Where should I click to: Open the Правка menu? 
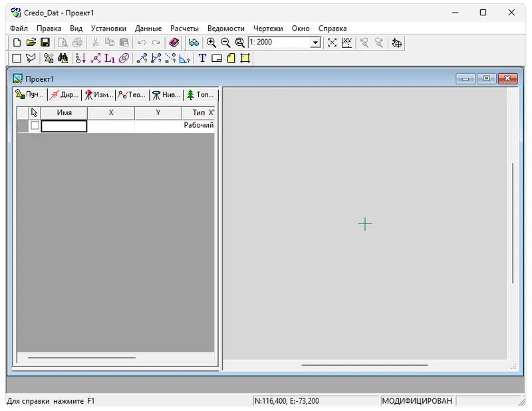pos(49,29)
